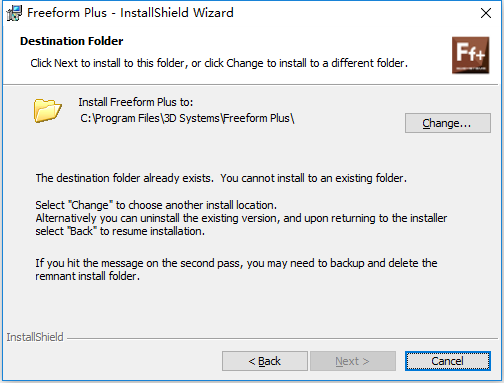Screen dimensions: 504x383
Task: Open the Change... folder dialog
Action: tap(448, 123)
